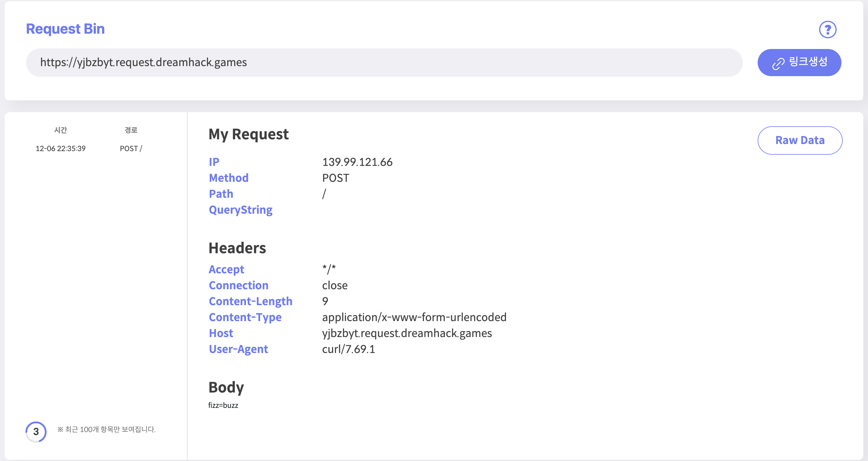Select the 12-06 22:35:39 request entry
The height and width of the screenshot is (461, 868).
pos(61,149)
